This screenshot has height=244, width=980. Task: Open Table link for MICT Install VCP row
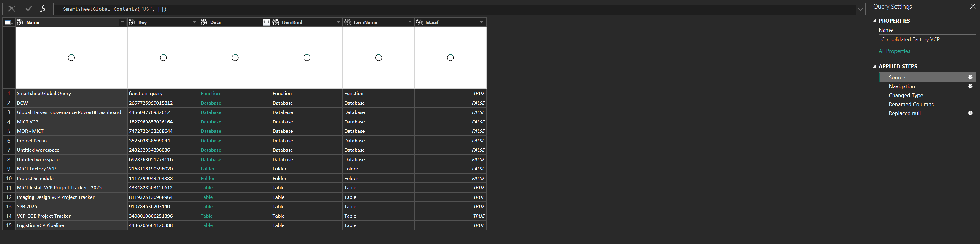pos(207,188)
